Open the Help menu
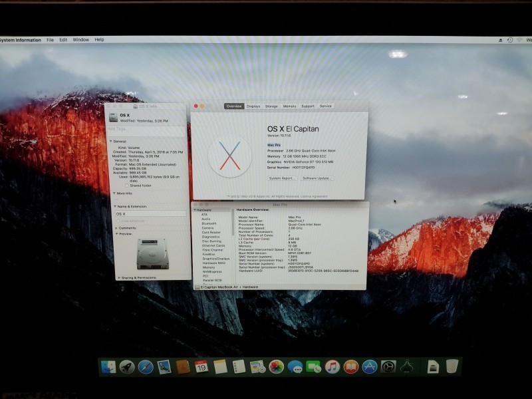This screenshot has width=532, height=399. click(99, 40)
